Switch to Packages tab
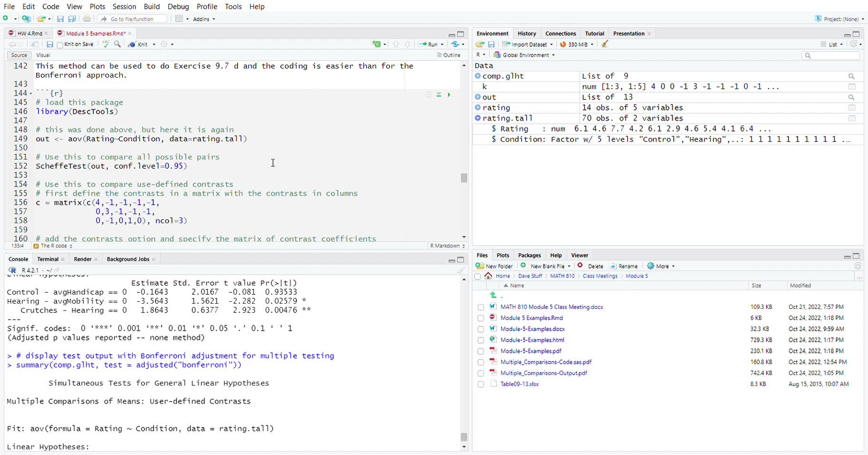This screenshot has height=455, width=868. pos(529,255)
